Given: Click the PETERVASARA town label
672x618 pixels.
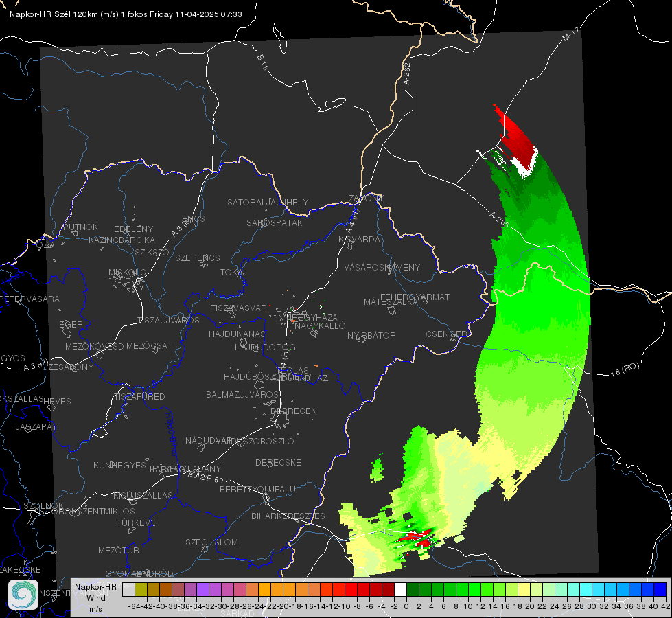Looking at the screenshot, I should 30,299.
